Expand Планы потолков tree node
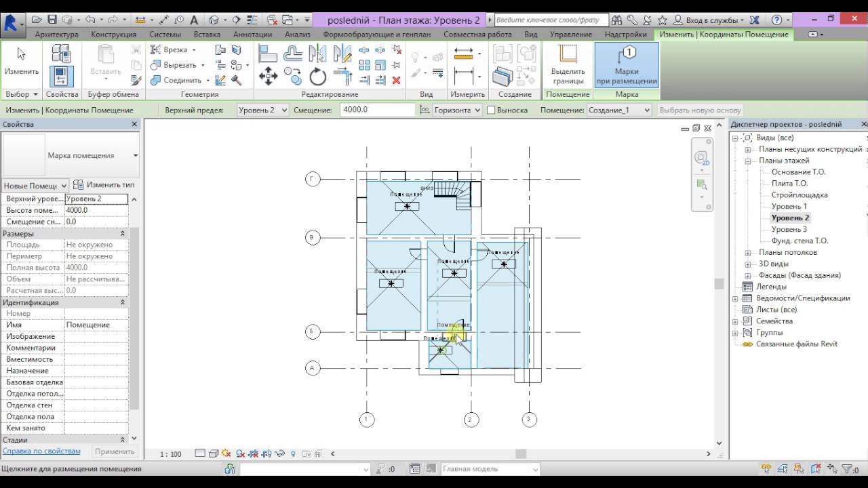 pyautogui.click(x=747, y=253)
